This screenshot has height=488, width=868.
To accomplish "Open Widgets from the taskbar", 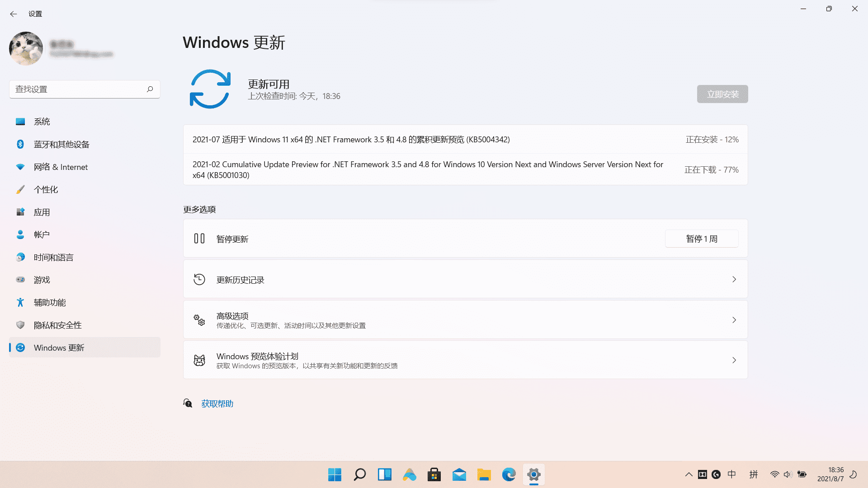I will click(385, 474).
